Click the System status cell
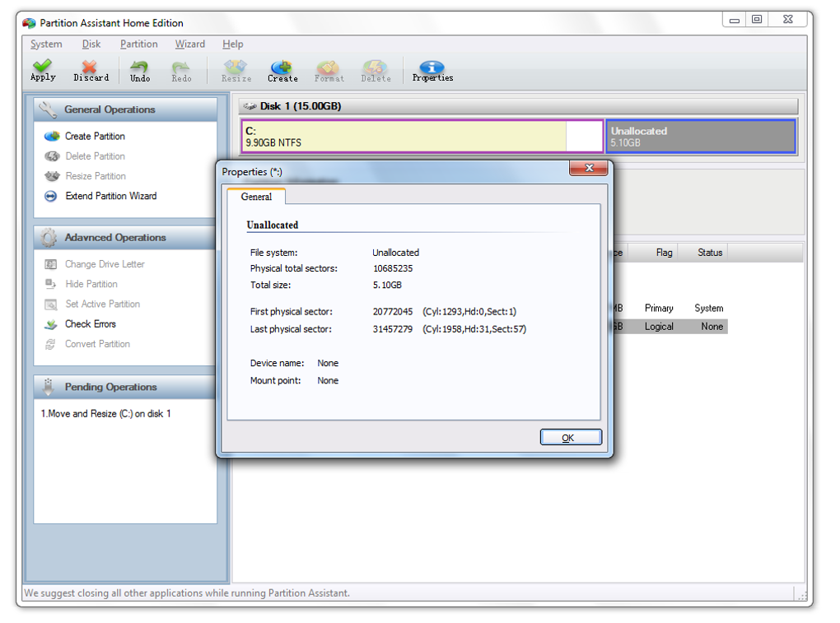The width and height of the screenshot is (840, 623). coord(709,309)
